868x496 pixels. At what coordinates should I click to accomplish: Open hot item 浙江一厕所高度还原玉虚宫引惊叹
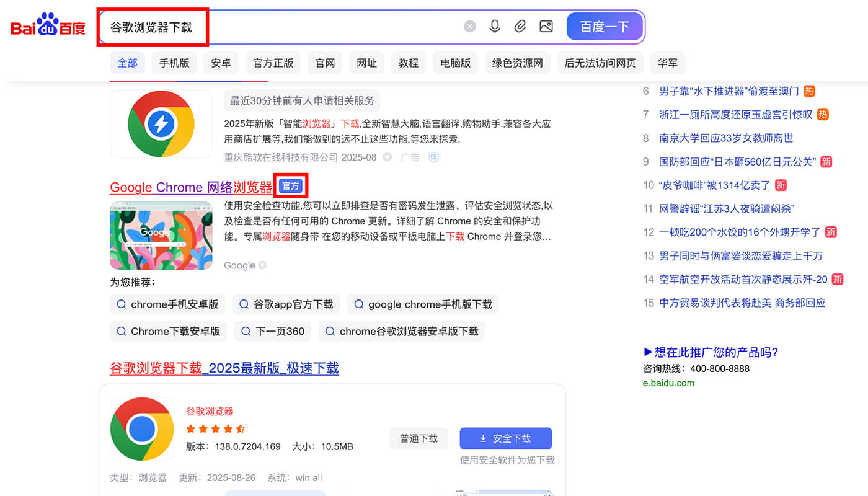[x=736, y=115]
